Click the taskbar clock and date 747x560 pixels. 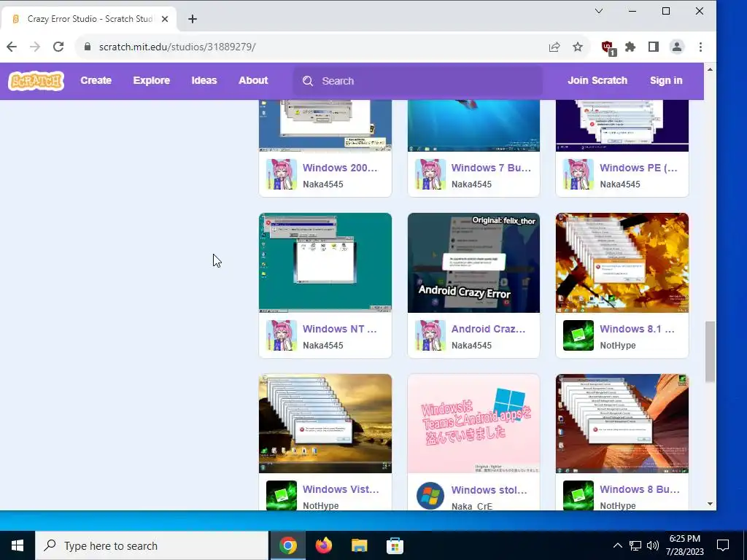[x=684, y=545]
